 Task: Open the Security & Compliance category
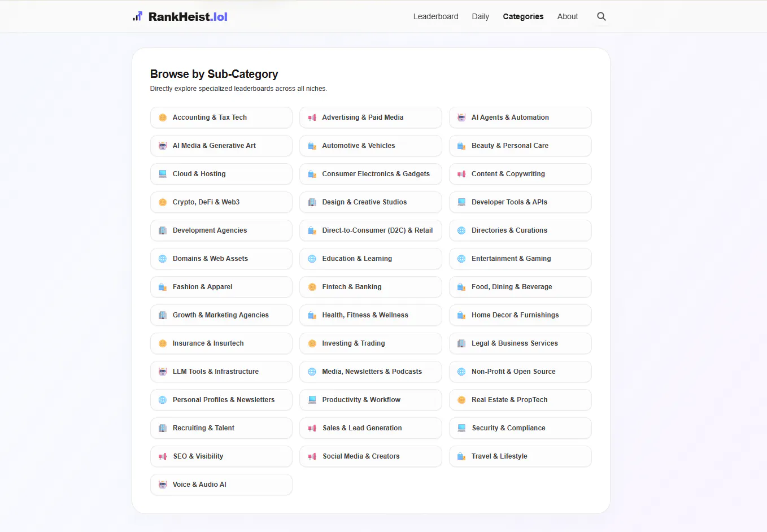pos(520,428)
